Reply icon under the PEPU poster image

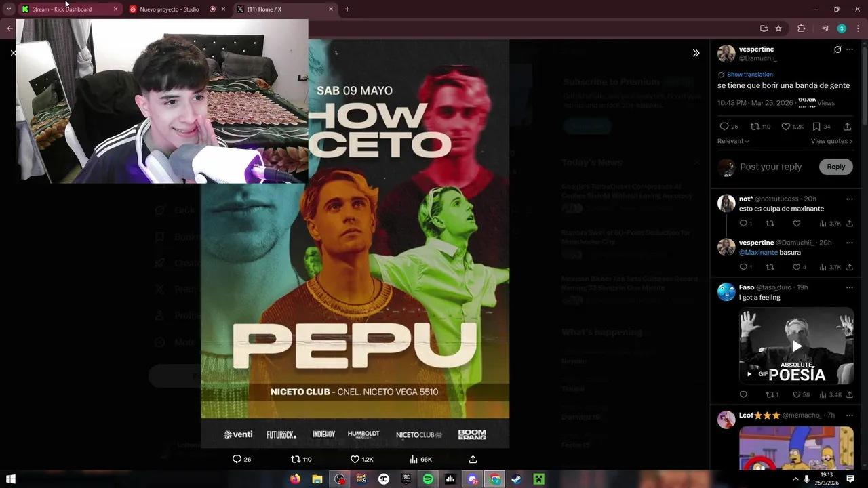241,459
